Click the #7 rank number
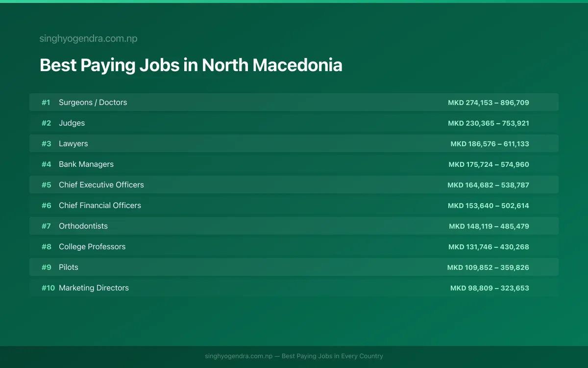The image size is (588, 368). pyautogui.click(x=46, y=226)
